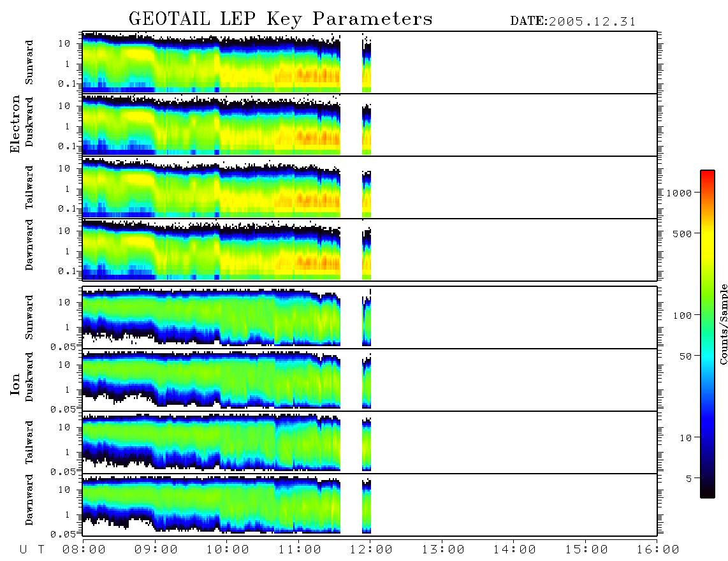The width and height of the screenshot is (728, 561).
Task: Click the Electron Duskward spectrogram panel
Action: pos(370,125)
